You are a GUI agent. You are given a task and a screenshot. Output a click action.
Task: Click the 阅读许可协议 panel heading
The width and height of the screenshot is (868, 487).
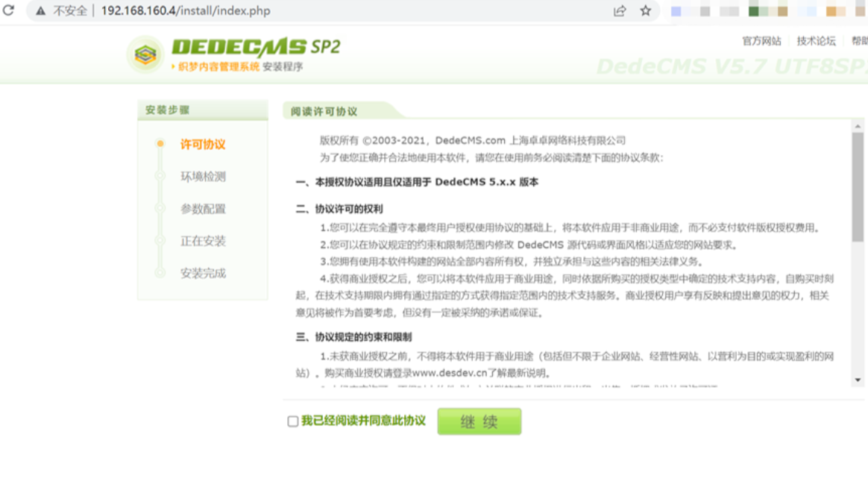click(x=324, y=111)
